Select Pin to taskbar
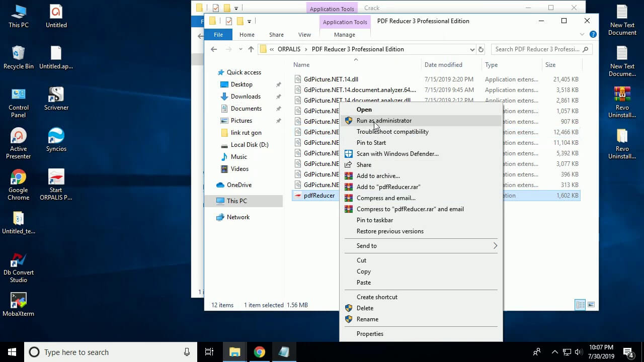The width and height of the screenshot is (644, 362). (421, 220)
